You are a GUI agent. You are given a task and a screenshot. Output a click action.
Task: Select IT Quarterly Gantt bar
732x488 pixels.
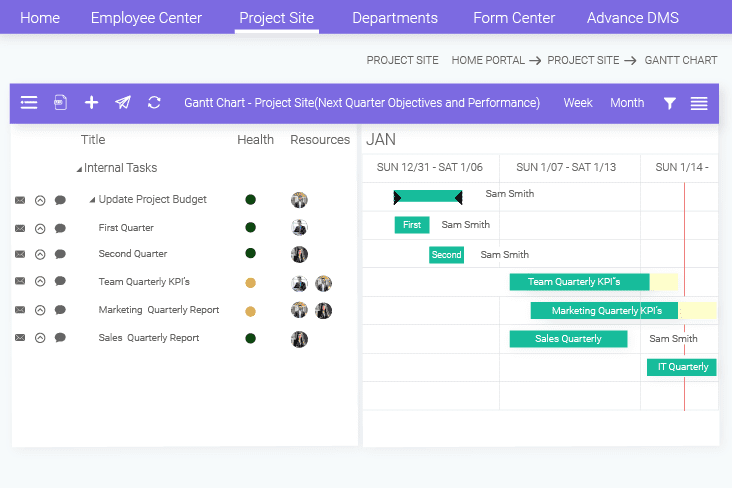[x=682, y=367]
